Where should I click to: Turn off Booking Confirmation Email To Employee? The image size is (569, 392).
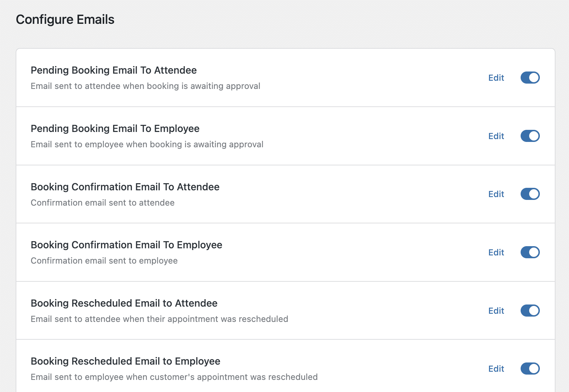(530, 252)
